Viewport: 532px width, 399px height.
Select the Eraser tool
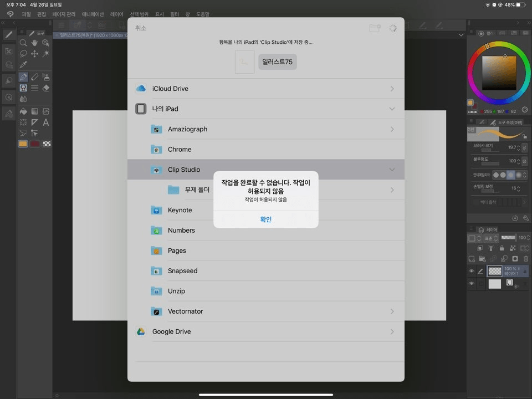tap(46, 88)
